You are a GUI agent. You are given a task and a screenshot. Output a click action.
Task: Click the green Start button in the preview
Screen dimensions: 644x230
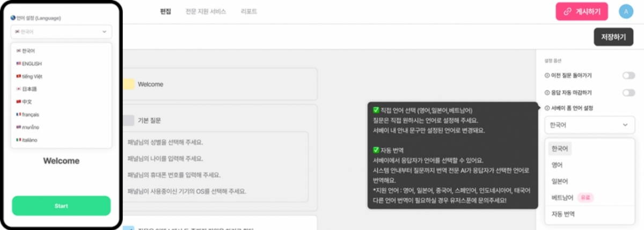click(x=61, y=206)
